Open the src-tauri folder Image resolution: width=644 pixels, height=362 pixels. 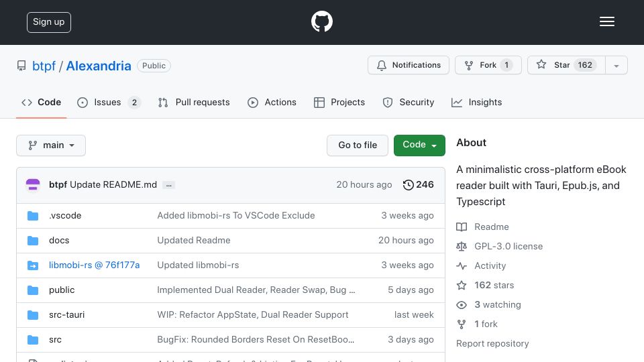pos(66,315)
